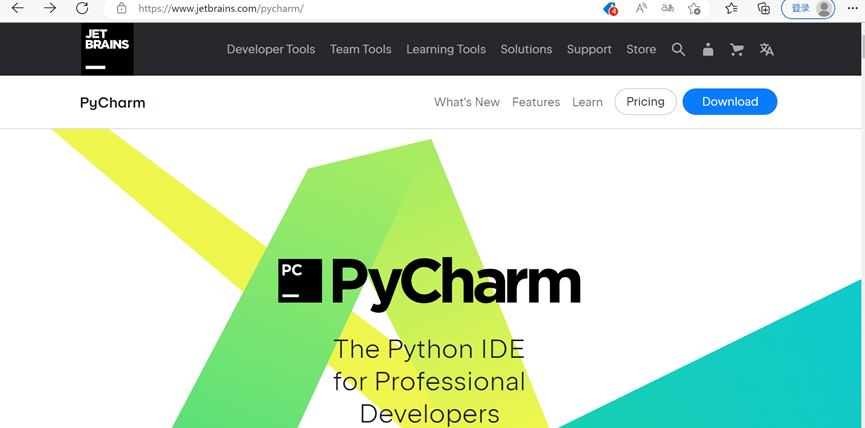Screen dimensions: 865x428
Task: Open the Store menu
Action: [641, 49]
